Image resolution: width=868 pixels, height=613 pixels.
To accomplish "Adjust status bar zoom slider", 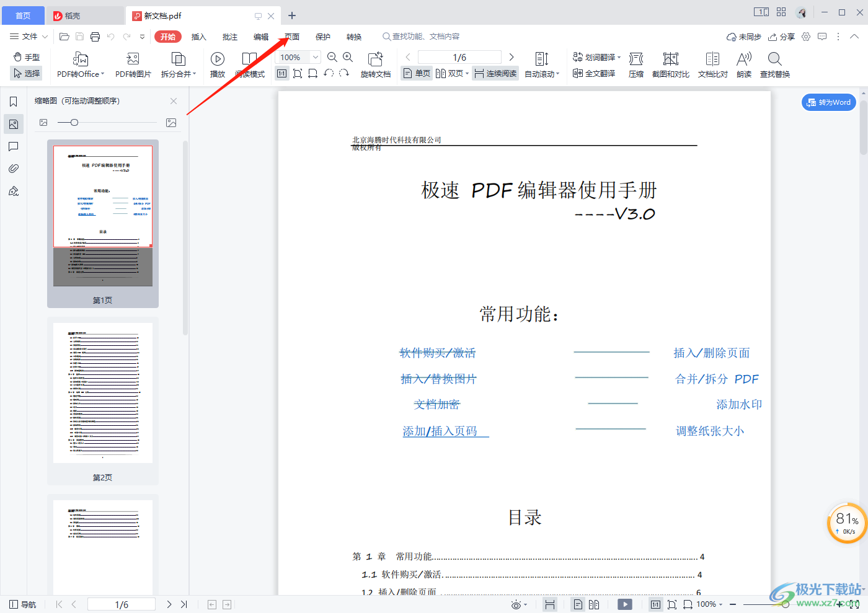I will click(x=786, y=604).
